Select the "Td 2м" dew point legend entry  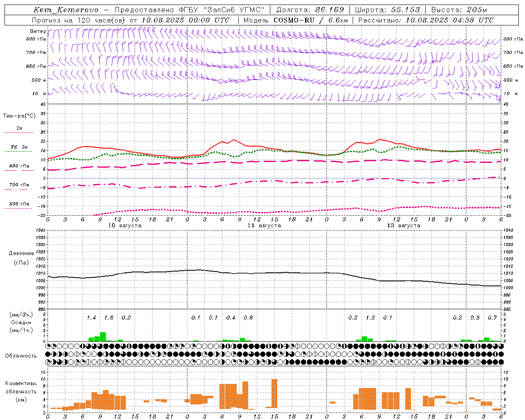click(x=19, y=147)
